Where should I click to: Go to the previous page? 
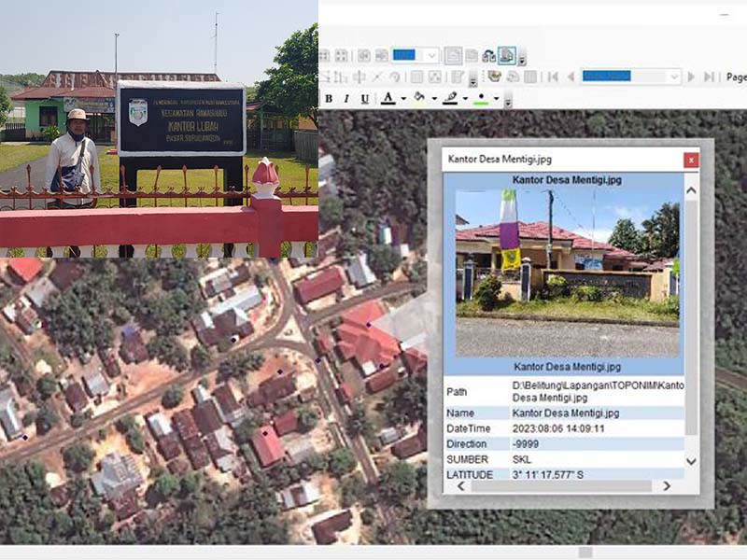(x=570, y=77)
